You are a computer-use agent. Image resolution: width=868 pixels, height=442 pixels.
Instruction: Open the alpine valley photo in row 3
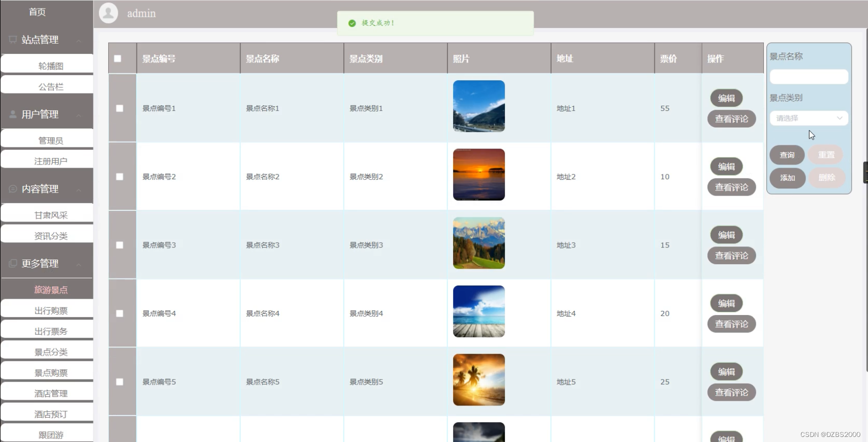[x=479, y=243]
